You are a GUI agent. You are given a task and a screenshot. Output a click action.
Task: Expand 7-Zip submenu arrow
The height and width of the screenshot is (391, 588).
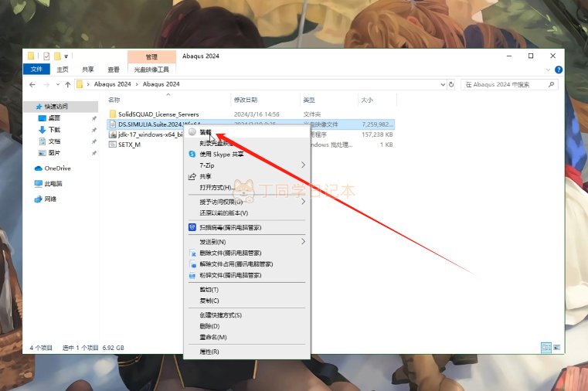pyautogui.click(x=304, y=165)
